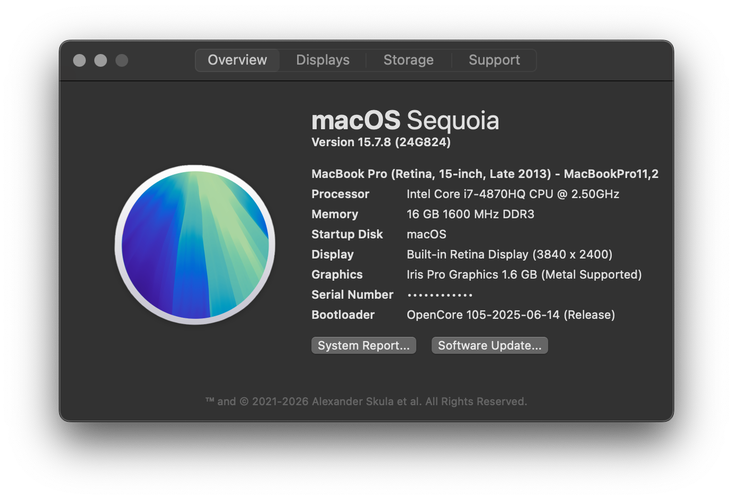Screen dimensions: 733x500
Task: Select the Support tab
Action: click(494, 60)
